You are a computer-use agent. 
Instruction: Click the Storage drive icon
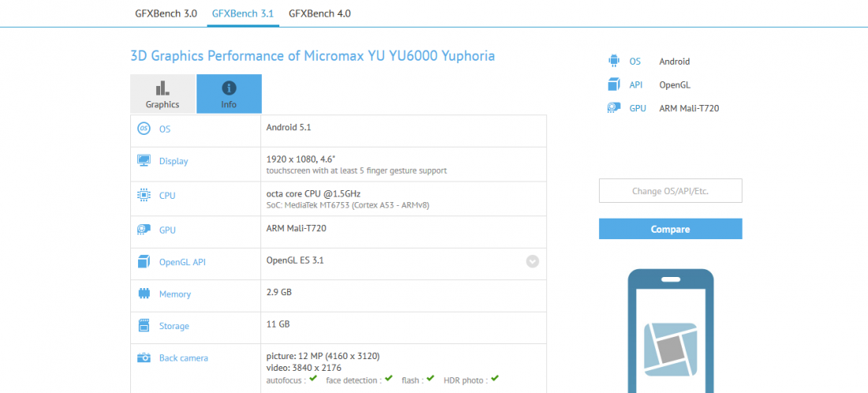pyautogui.click(x=144, y=326)
